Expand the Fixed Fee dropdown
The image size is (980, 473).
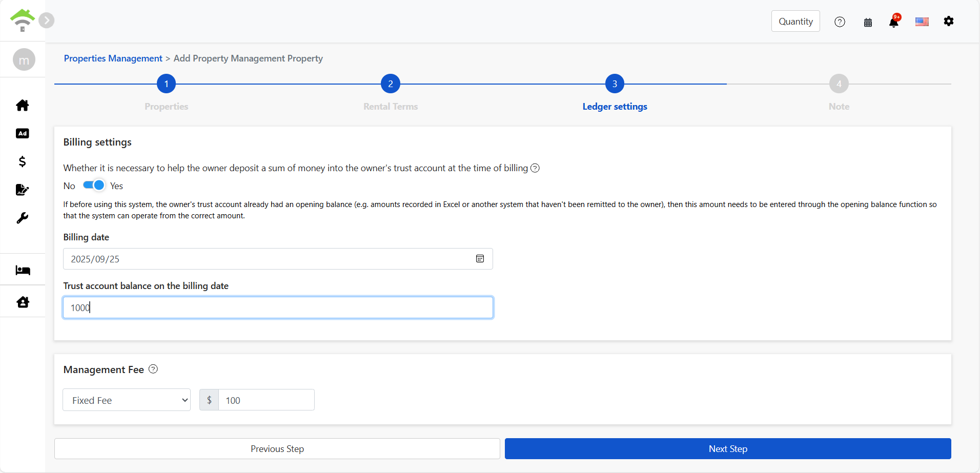(x=127, y=400)
